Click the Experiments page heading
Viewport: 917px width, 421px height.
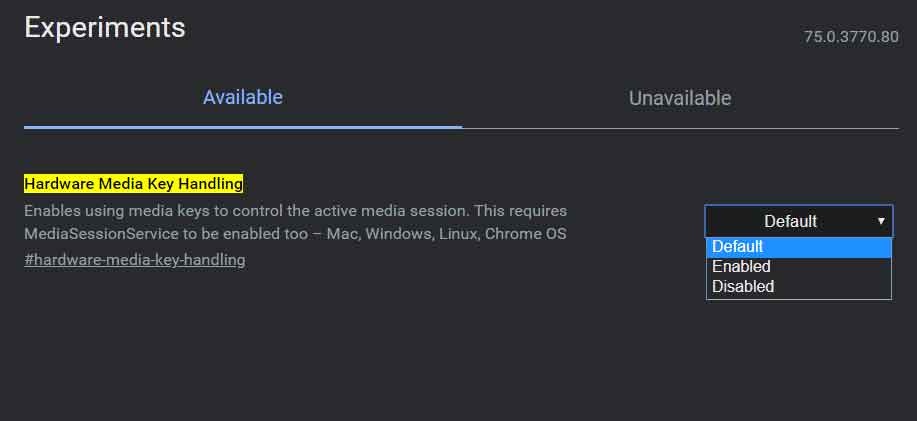pos(105,28)
